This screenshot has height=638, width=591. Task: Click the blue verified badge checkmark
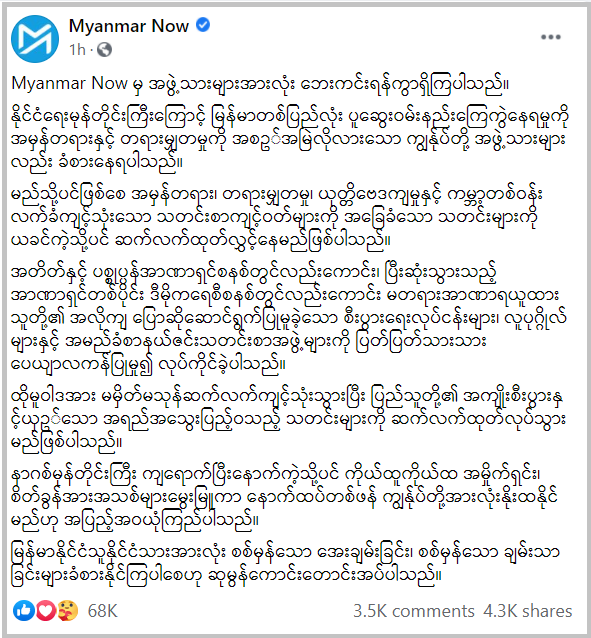[203, 25]
